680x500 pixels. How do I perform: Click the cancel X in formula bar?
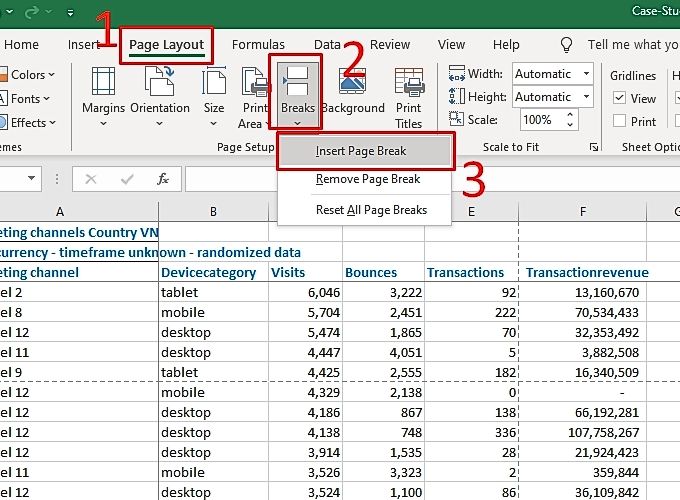(91, 179)
